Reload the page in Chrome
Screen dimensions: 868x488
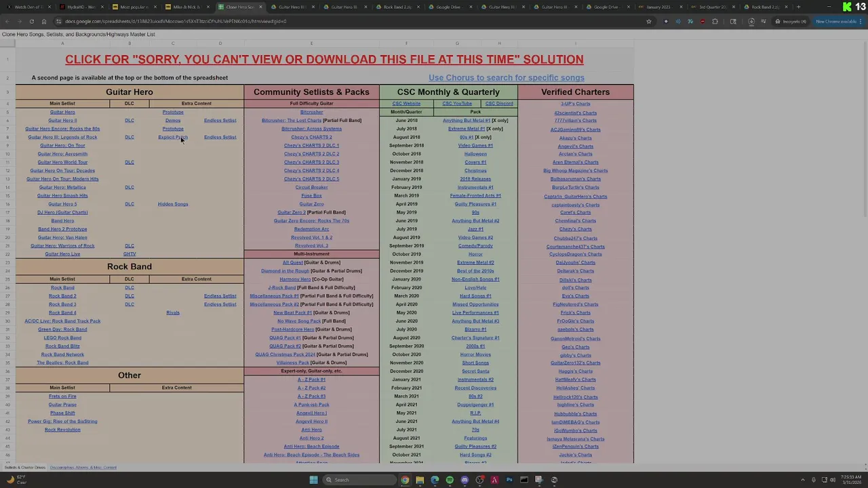tap(31, 21)
